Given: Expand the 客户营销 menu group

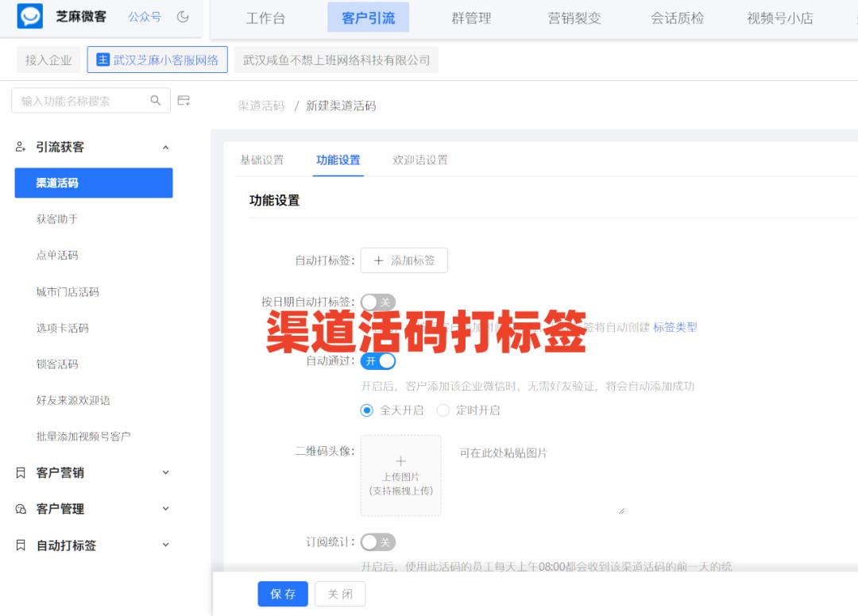Looking at the screenshot, I should 165,472.
